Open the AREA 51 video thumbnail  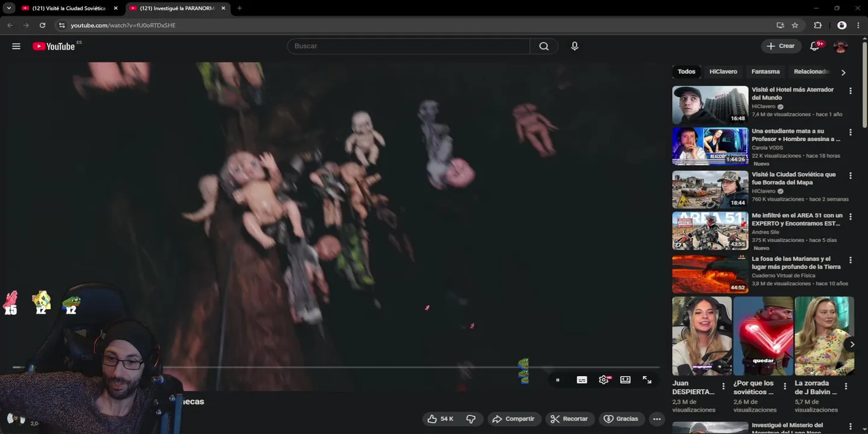coord(710,230)
